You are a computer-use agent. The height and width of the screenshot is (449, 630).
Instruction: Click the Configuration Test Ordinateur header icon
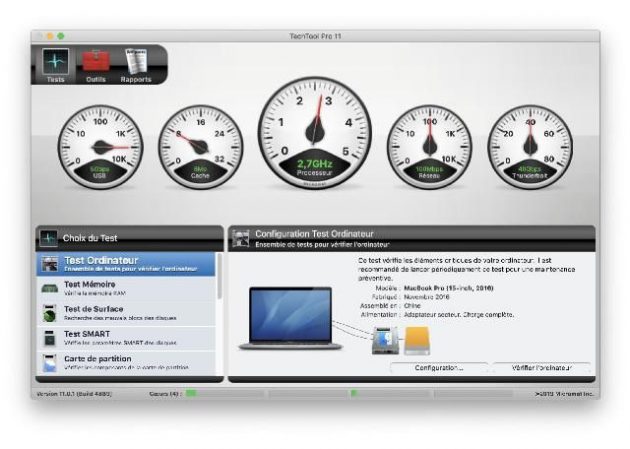(x=241, y=238)
